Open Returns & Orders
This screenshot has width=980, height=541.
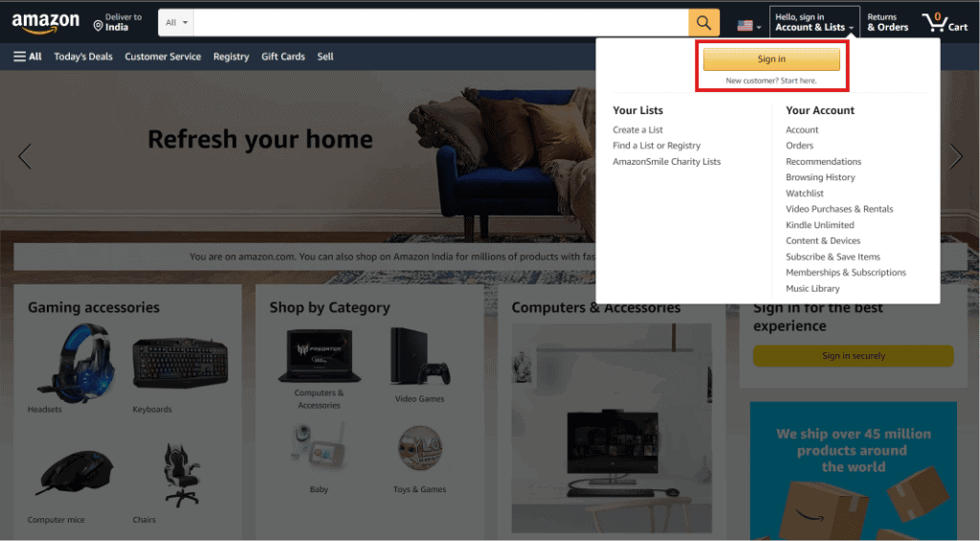[887, 23]
